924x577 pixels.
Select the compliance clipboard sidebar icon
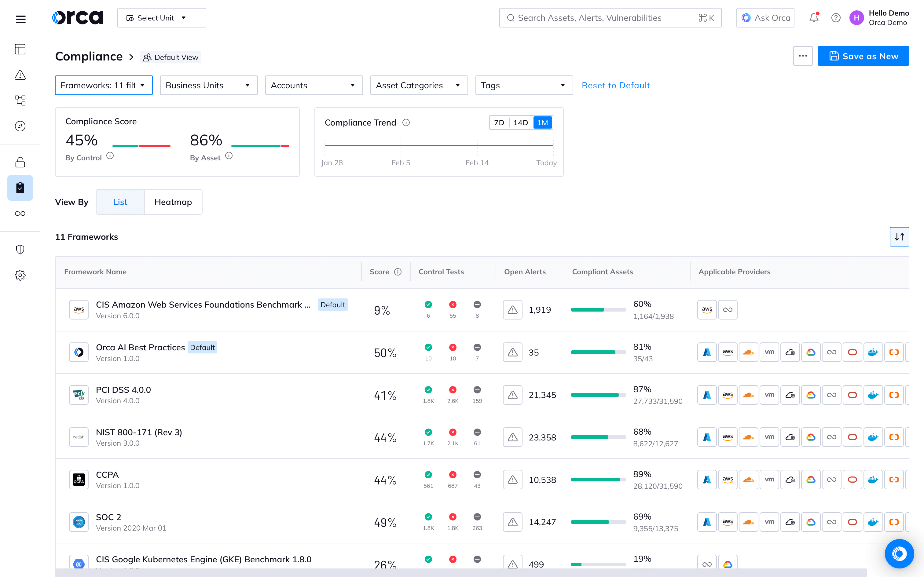point(20,188)
